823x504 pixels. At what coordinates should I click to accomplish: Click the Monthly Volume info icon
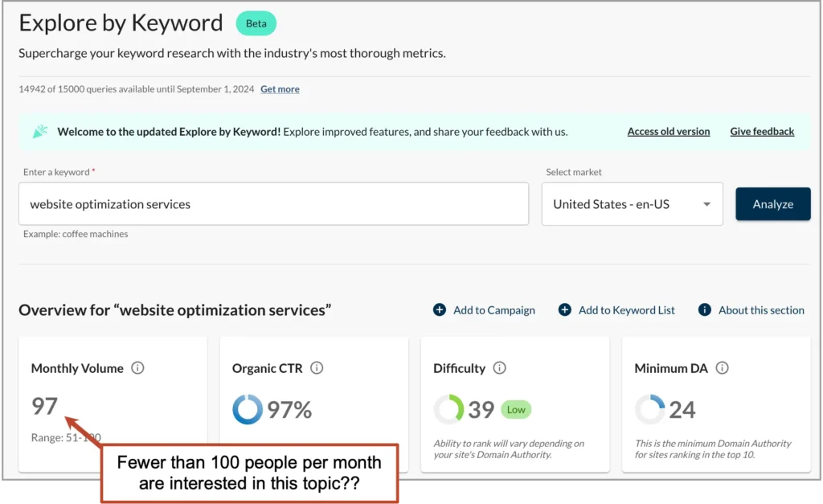coord(137,368)
